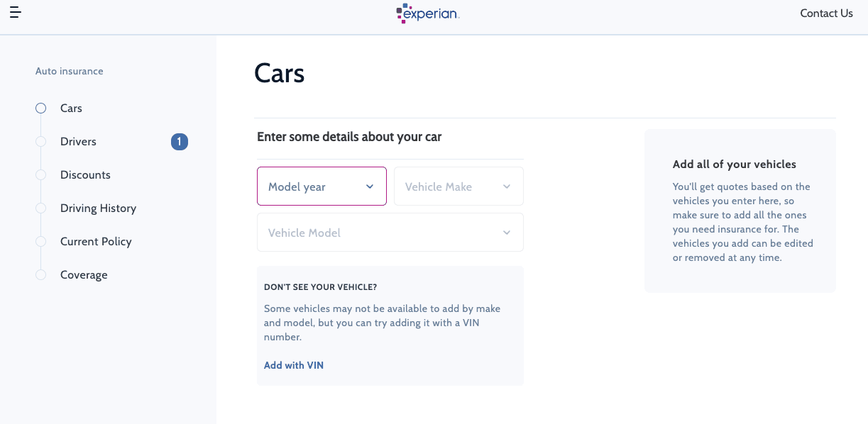Image resolution: width=868 pixels, height=424 pixels.
Task: Click the Auto insurance sidebar heading
Action: point(69,71)
